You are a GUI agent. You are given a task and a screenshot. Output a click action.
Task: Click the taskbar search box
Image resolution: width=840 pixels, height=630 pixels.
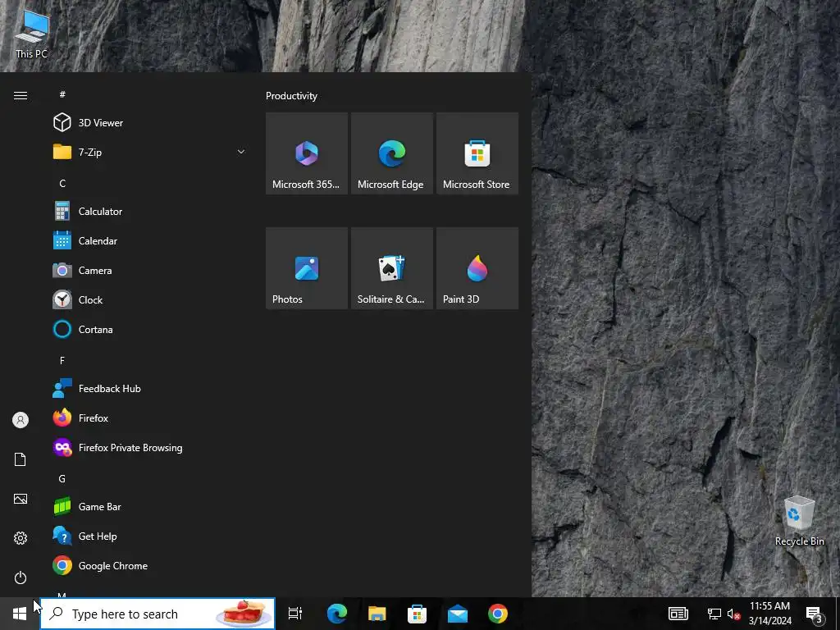[x=157, y=614]
